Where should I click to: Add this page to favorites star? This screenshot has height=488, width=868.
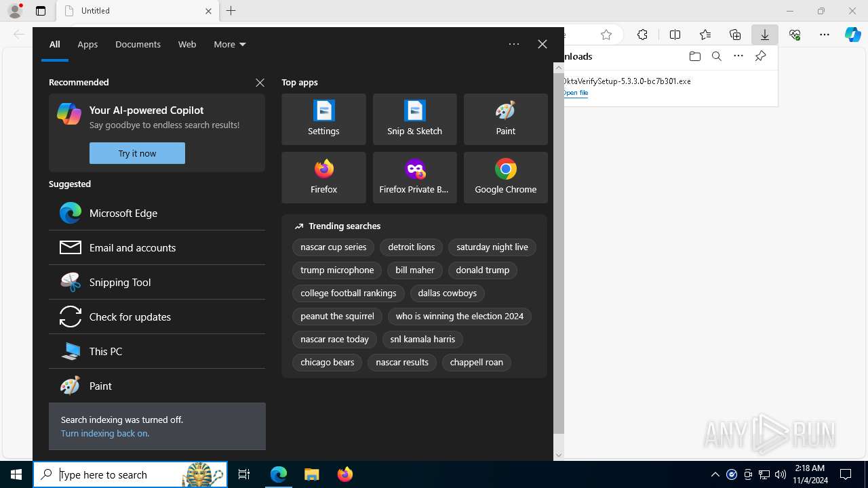coord(606,35)
